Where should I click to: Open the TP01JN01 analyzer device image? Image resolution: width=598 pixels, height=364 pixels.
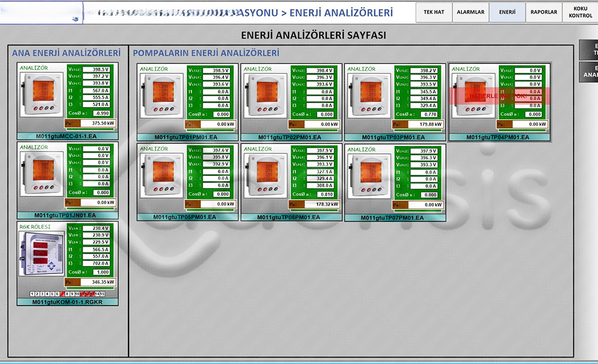[41, 174]
